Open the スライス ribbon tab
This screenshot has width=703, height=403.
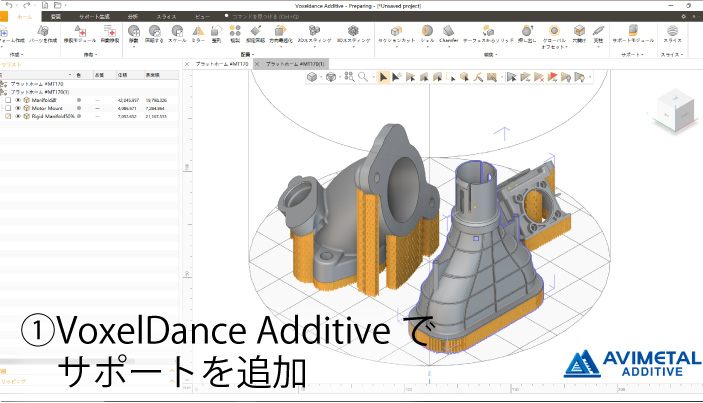(166, 17)
